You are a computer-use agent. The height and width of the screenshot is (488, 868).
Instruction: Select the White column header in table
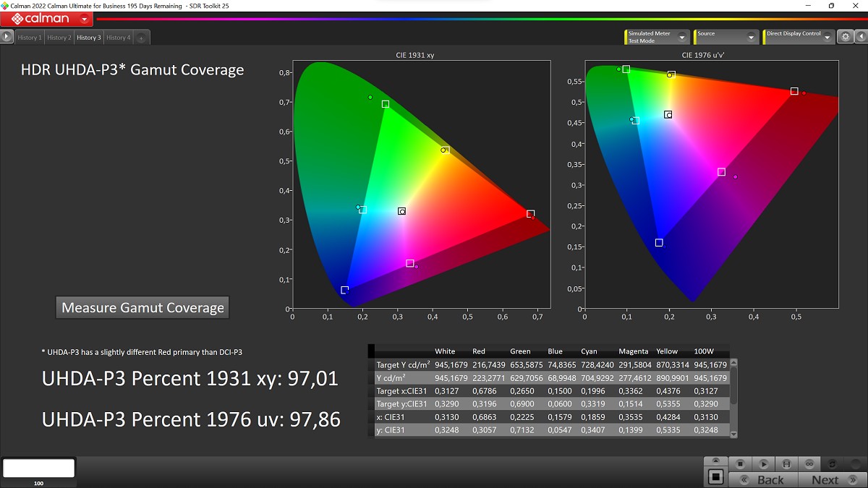point(445,351)
